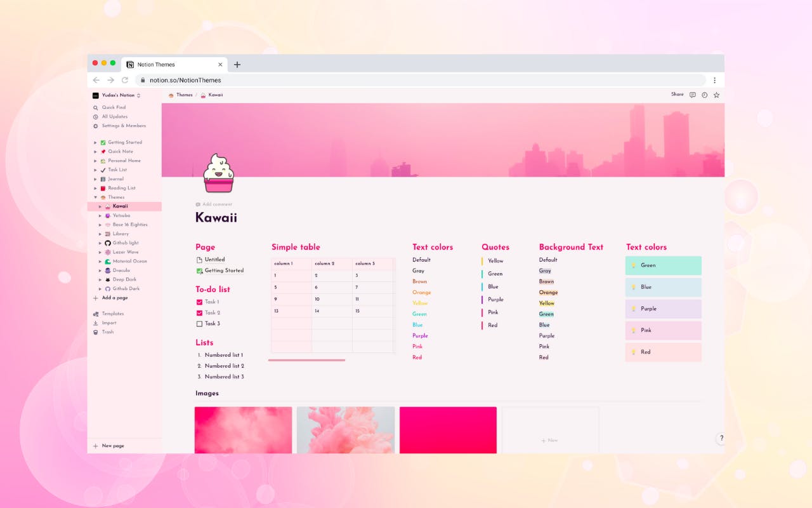Viewport: 812px width, 508px height.
Task: Check the Task 3 checkbox
Action: click(200, 324)
